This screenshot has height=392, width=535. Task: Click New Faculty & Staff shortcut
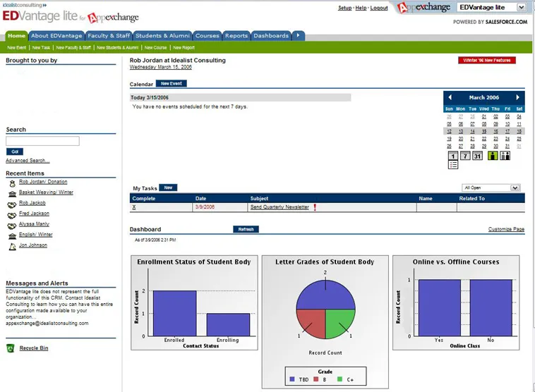(73, 48)
